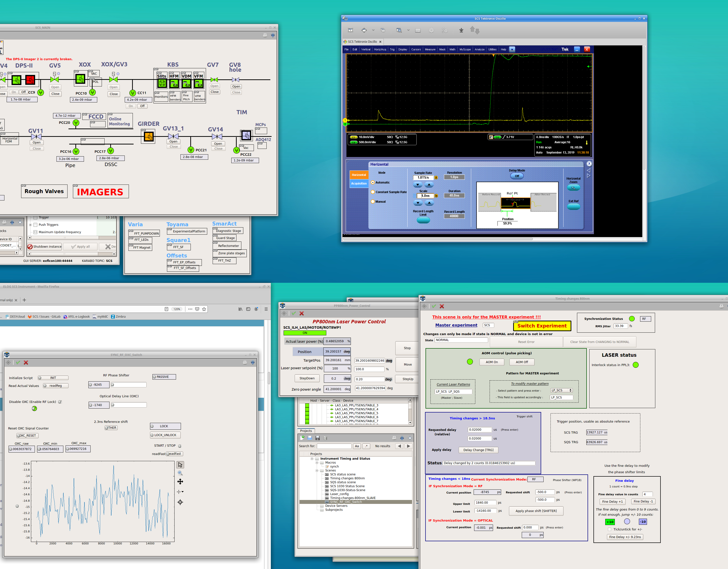The image size is (728, 569).
Task: Click the blue up-arrow icon in Projects panel
Action: tap(402, 438)
